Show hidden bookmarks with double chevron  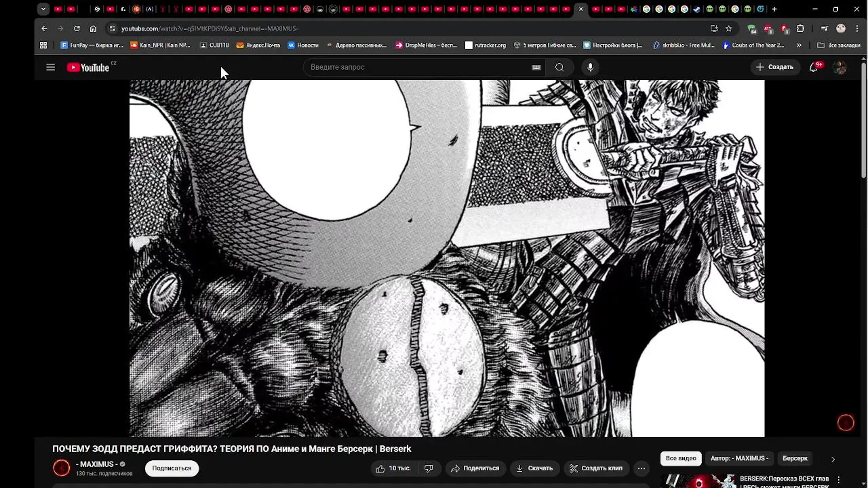click(799, 45)
